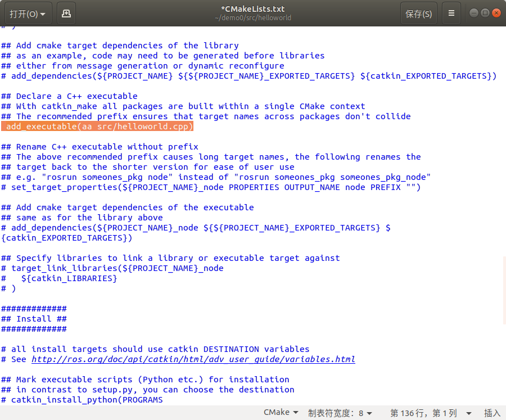
Task: Open the 打开(O) recent files dropdown
Action: (27, 13)
